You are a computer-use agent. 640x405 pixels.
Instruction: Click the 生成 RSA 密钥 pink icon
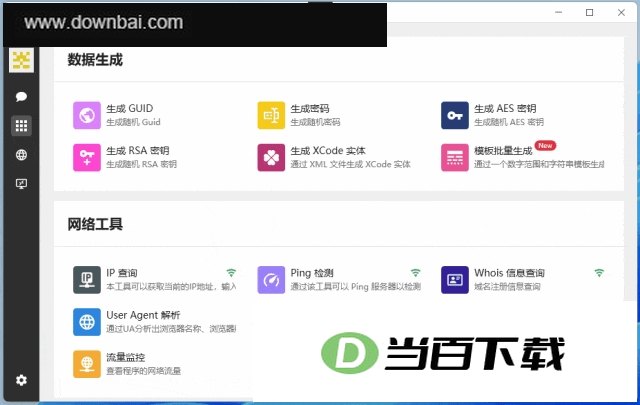[87, 158]
